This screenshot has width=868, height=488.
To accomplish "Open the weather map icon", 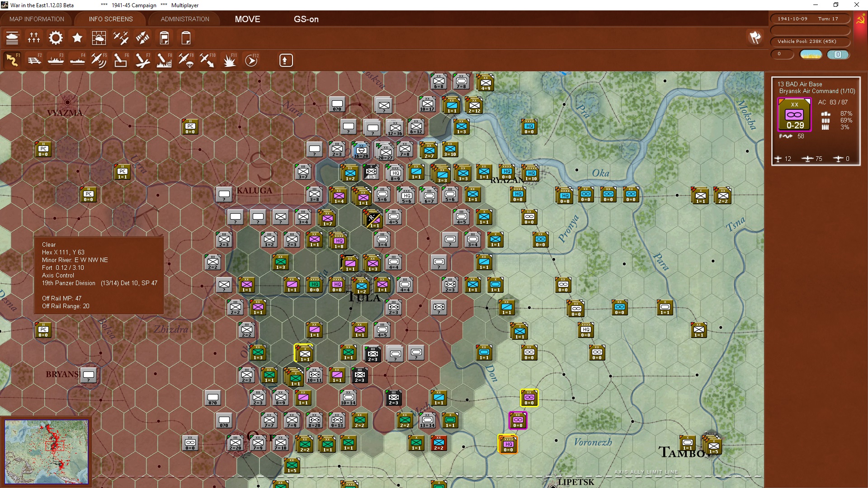I will (99, 38).
